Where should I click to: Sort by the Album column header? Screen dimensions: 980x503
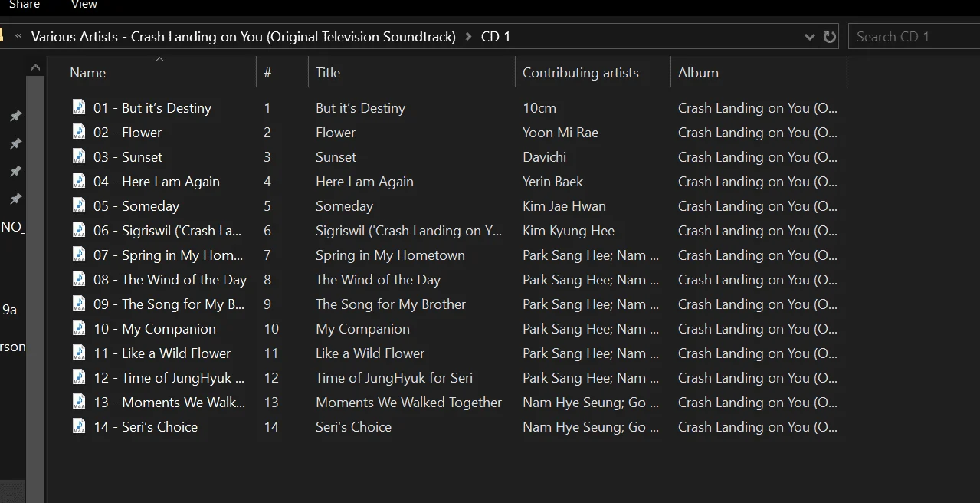click(698, 73)
